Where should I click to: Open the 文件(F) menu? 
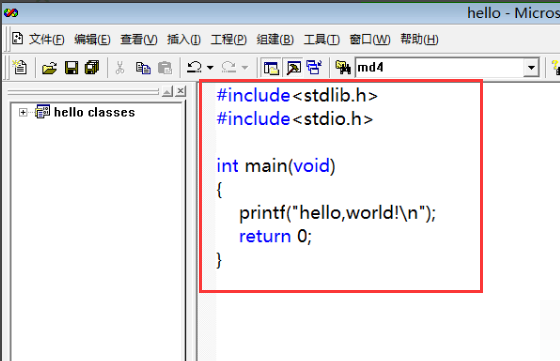(47, 39)
